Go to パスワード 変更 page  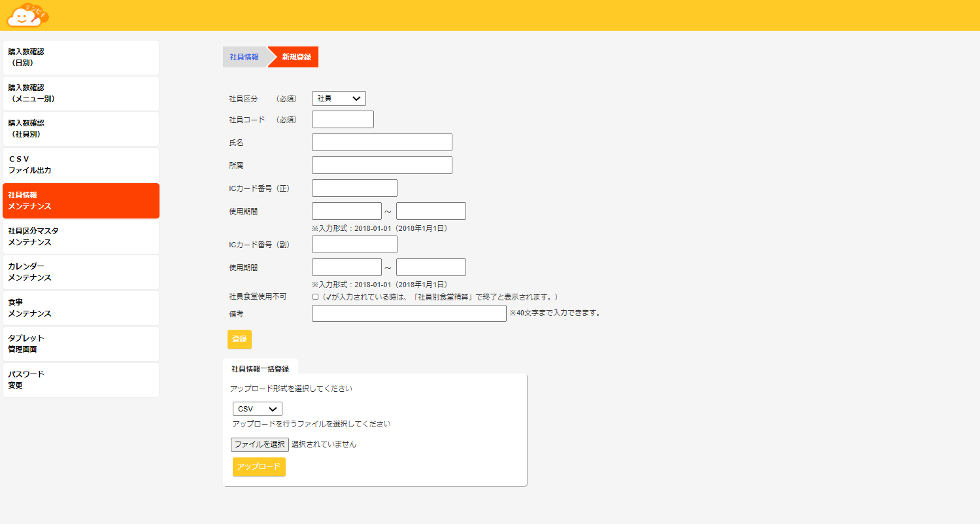pos(80,380)
